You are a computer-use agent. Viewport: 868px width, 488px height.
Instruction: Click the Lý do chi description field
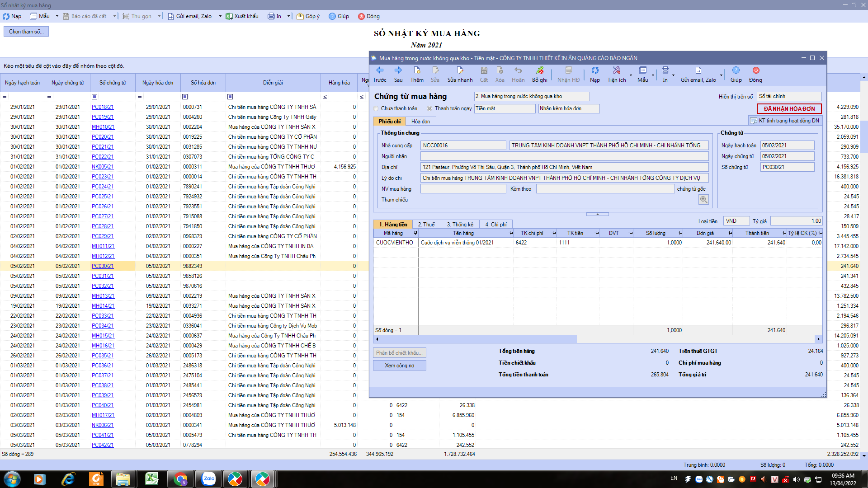tap(565, 178)
